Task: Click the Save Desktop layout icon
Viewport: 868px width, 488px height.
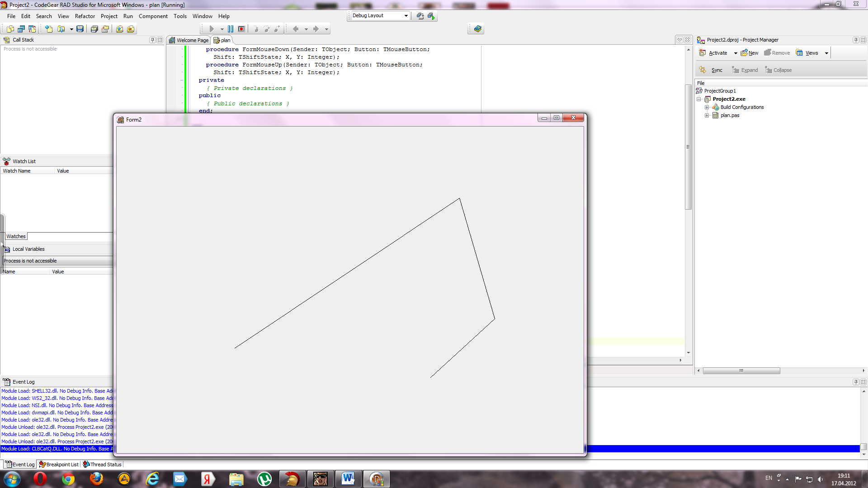Action: tap(420, 16)
